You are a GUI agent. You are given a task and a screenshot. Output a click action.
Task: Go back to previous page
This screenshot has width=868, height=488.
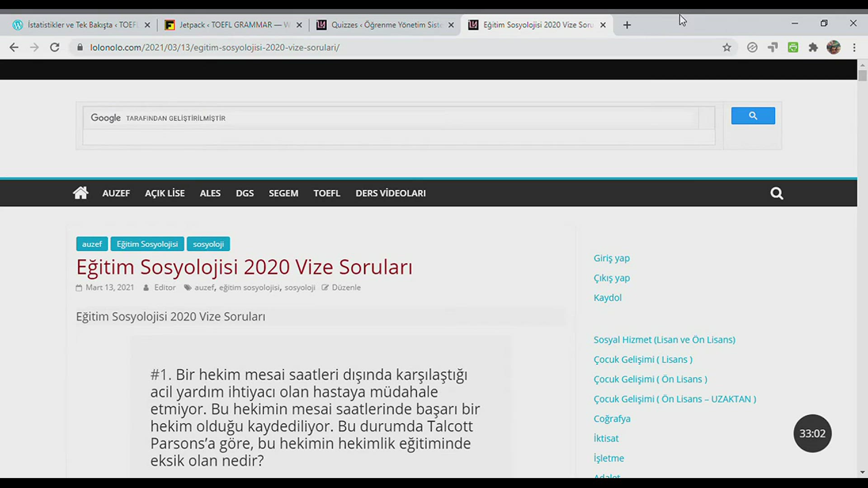tap(14, 47)
